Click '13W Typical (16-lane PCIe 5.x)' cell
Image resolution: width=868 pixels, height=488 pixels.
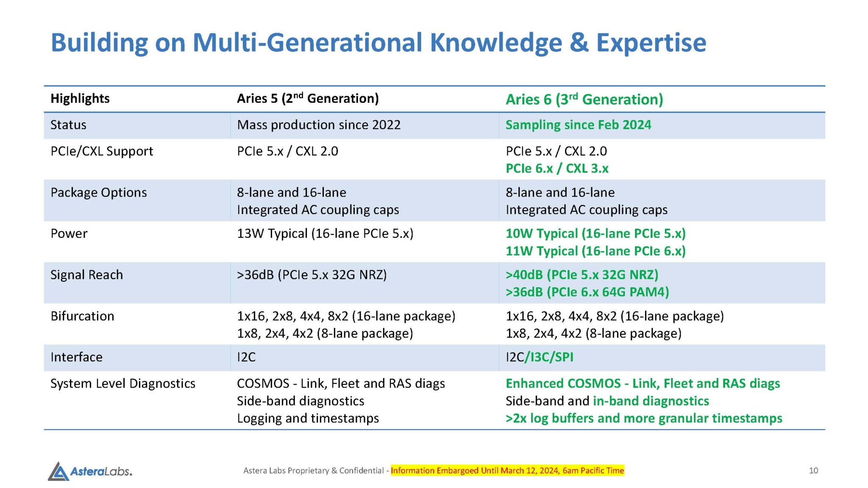tap(325, 233)
